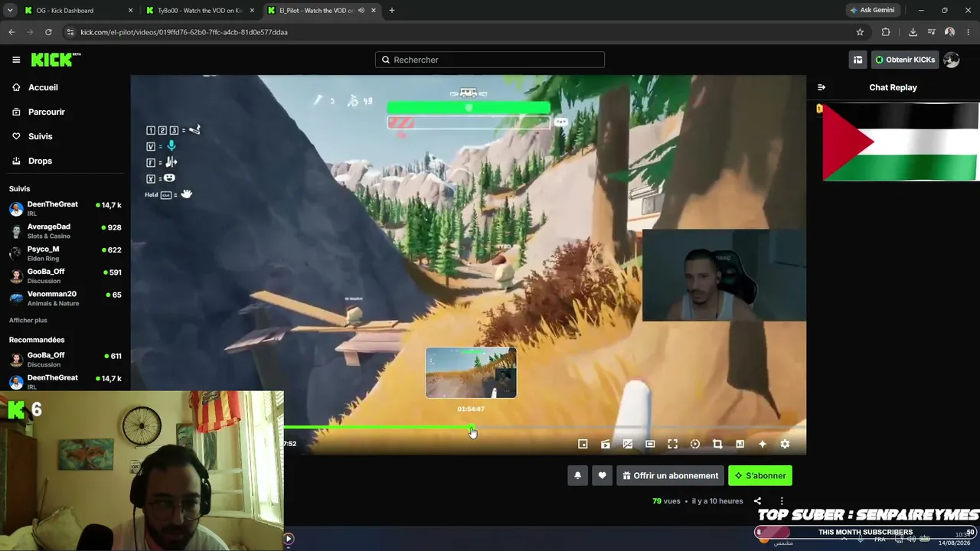Open GooBa_Off in the Recommandées list
Viewport: 980px width, 551px height.
pyautogui.click(x=65, y=359)
